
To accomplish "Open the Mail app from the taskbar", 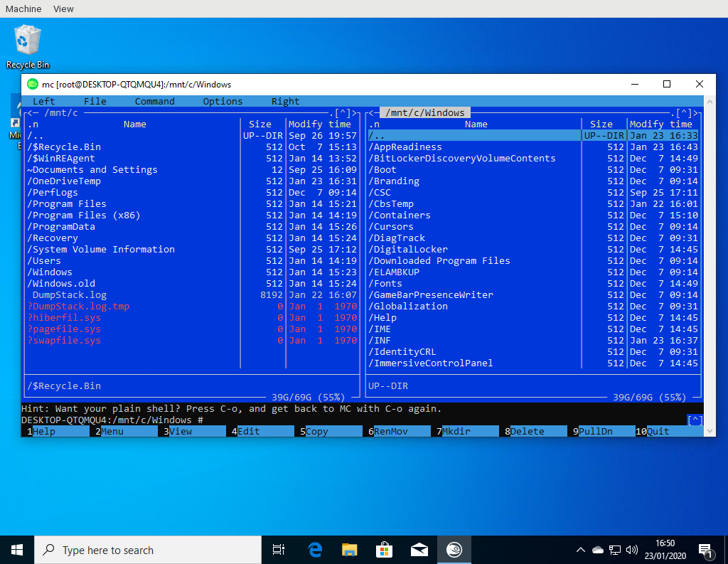I will 419,549.
